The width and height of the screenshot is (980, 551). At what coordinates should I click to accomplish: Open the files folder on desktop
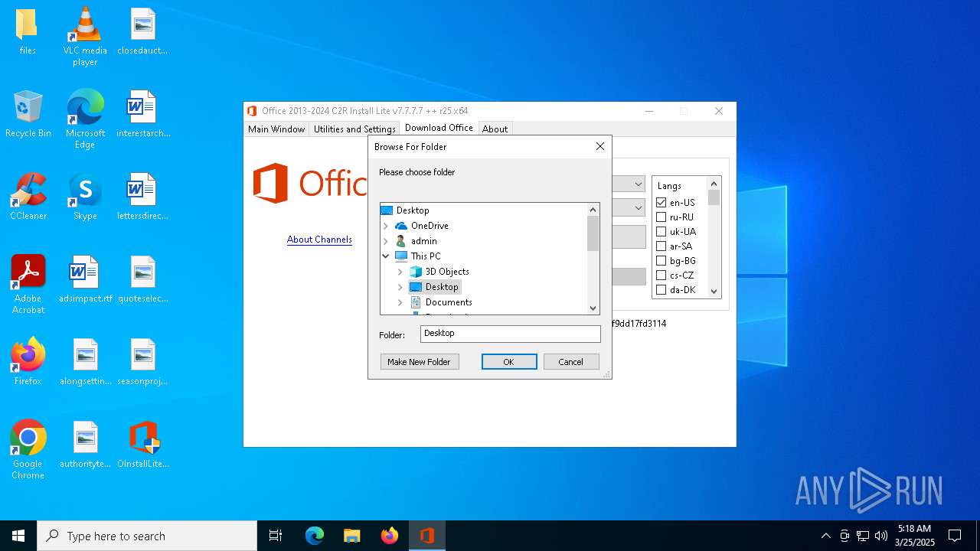(28, 31)
